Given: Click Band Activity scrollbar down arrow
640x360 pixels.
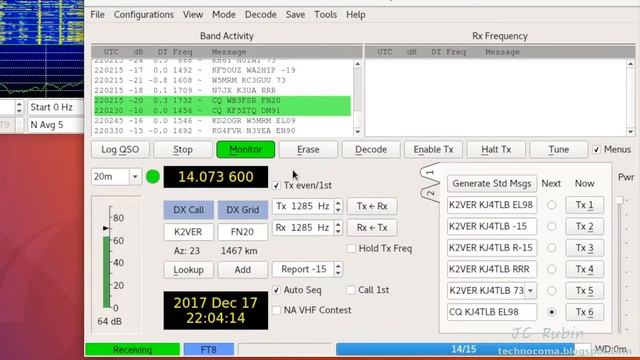Looking at the screenshot, I should [358, 131].
